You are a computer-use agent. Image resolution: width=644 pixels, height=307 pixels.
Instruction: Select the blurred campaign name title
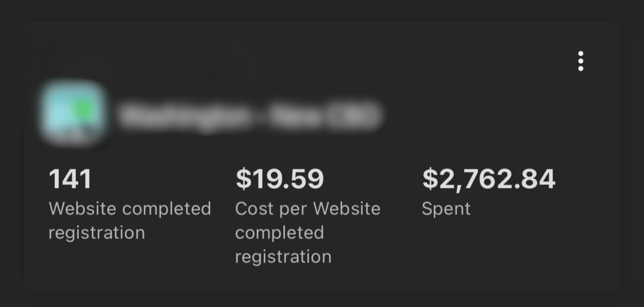coord(250,115)
